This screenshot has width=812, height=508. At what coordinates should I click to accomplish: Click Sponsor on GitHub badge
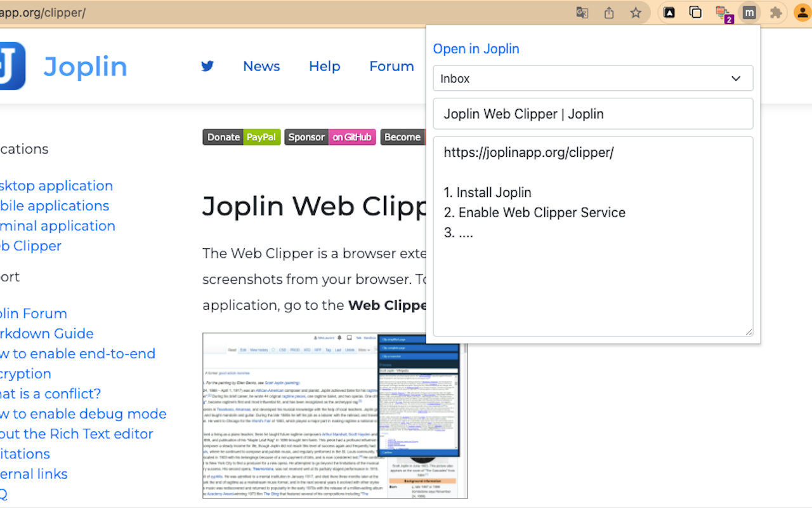pos(330,137)
